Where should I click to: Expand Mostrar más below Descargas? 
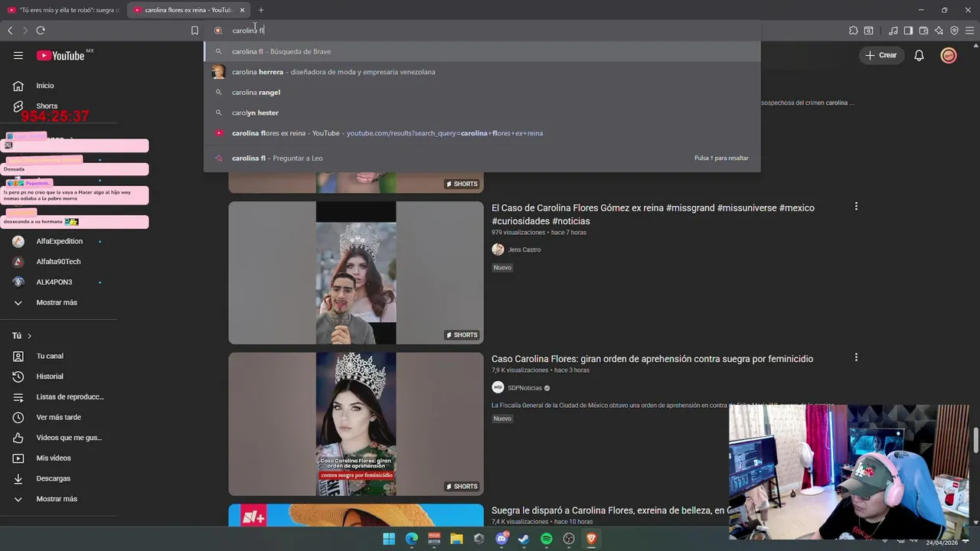coord(57,499)
